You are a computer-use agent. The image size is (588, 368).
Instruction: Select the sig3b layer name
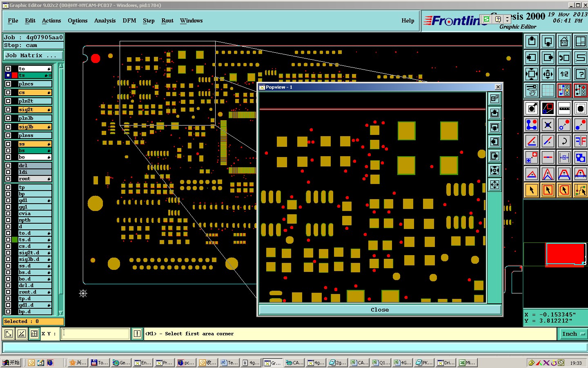pyautogui.click(x=35, y=127)
